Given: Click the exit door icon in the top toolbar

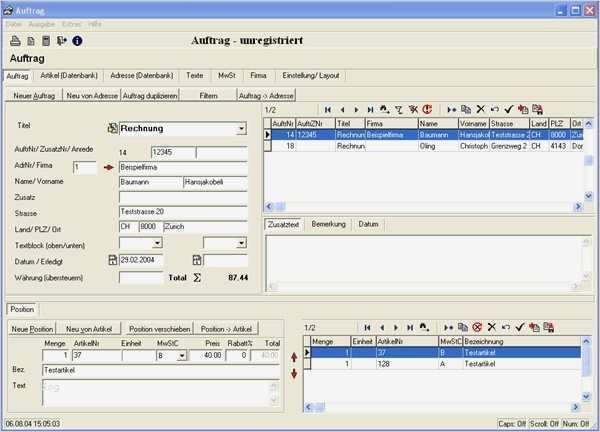Looking at the screenshot, I should click(x=62, y=41).
